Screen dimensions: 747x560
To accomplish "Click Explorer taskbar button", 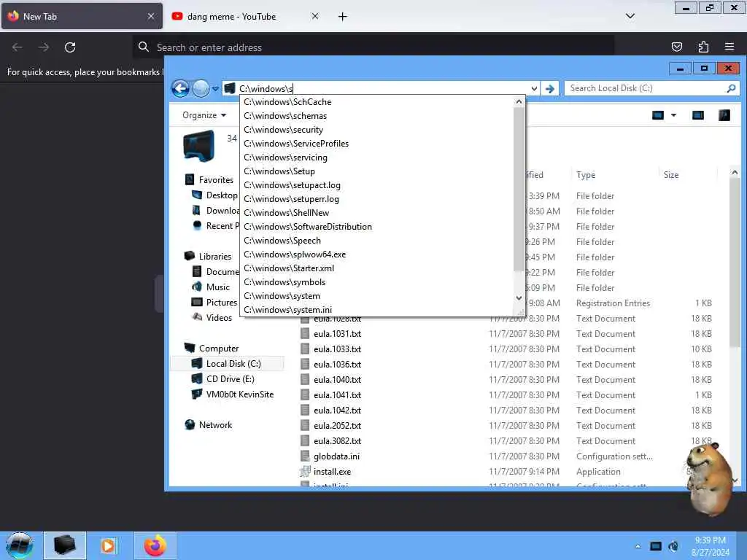I will (65, 545).
